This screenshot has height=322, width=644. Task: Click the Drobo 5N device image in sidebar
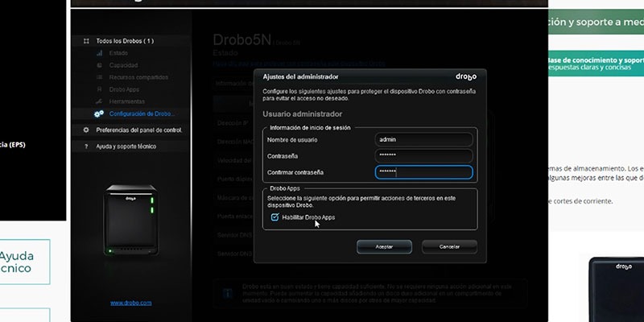pyautogui.click(x=130, y=220)
